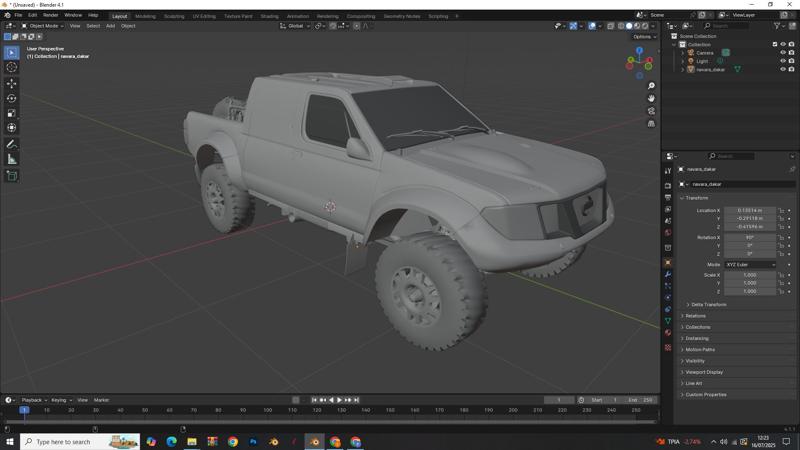Click the viewport zoom magnifier icon
The height and width of the screenshot is (450, 800).
651,86
